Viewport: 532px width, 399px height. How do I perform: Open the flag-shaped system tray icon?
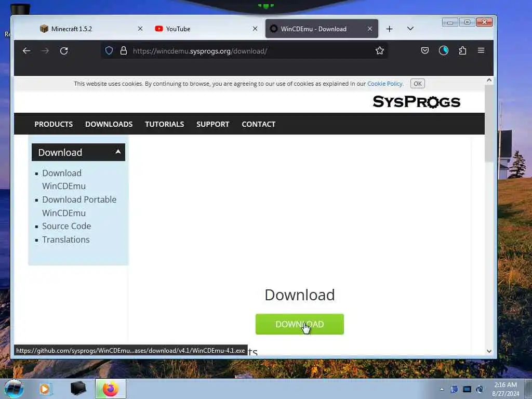tap(454, 389)
